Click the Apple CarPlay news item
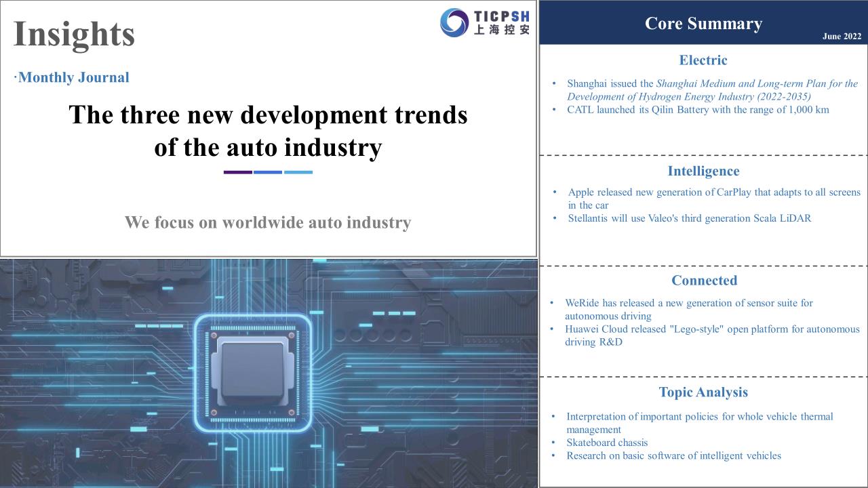 coord(713,199)
